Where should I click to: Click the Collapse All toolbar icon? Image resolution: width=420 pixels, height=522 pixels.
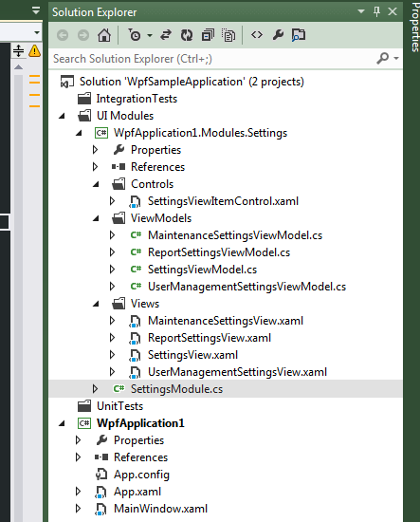pyautogui.click(x=208, y=35)
